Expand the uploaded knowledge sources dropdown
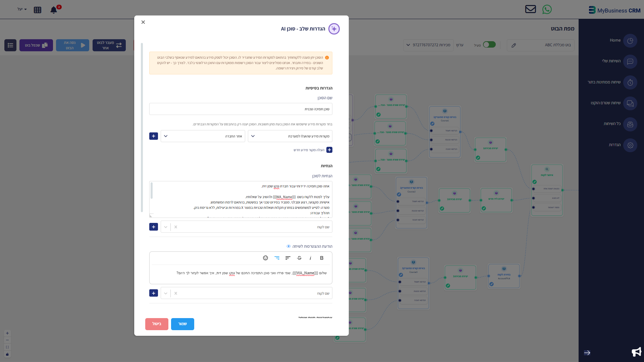 click(x=290, y=136)
